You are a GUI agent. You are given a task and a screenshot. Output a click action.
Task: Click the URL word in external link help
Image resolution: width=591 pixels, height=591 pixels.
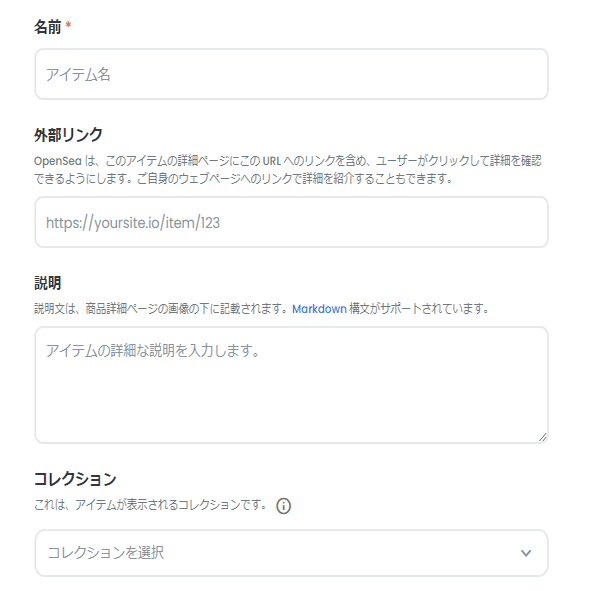[272, 161]
